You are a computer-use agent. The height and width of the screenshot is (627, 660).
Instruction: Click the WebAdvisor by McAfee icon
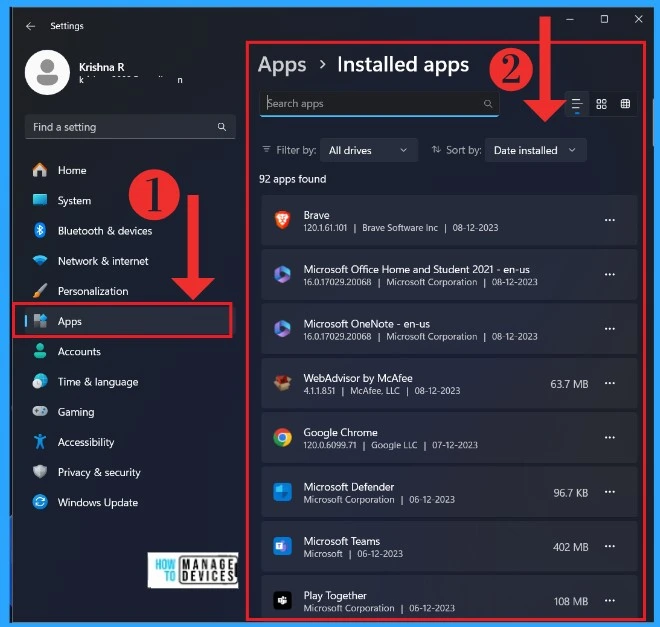pos(282,383)
